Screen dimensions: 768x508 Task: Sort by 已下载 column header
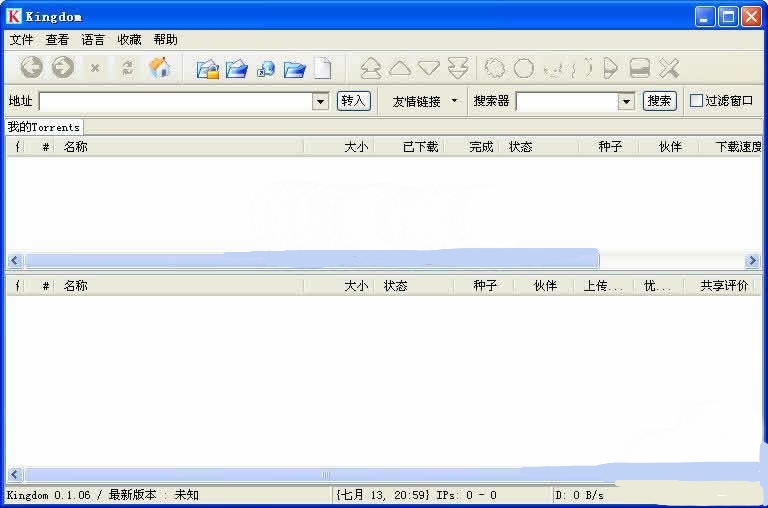coord(409,146)
